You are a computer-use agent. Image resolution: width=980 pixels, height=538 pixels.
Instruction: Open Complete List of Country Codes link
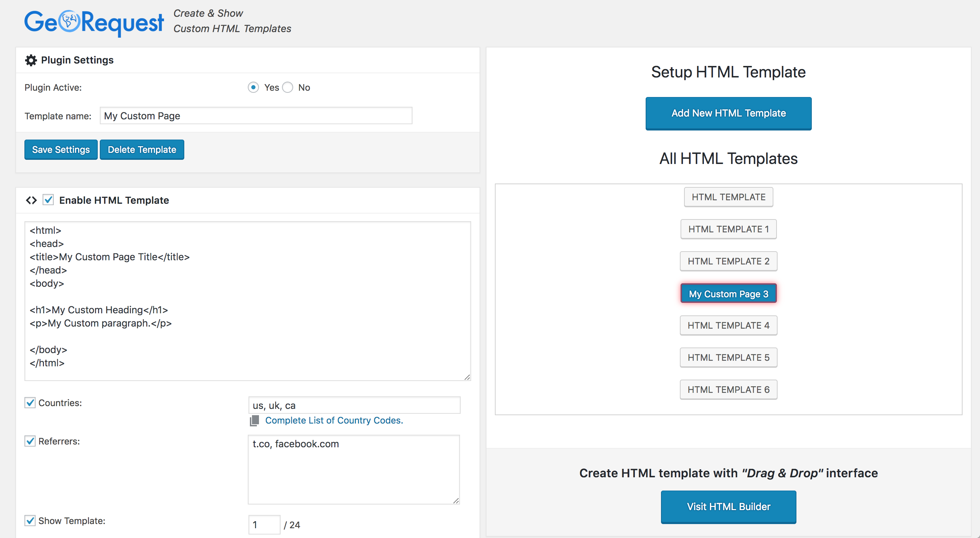pos(334,420)
